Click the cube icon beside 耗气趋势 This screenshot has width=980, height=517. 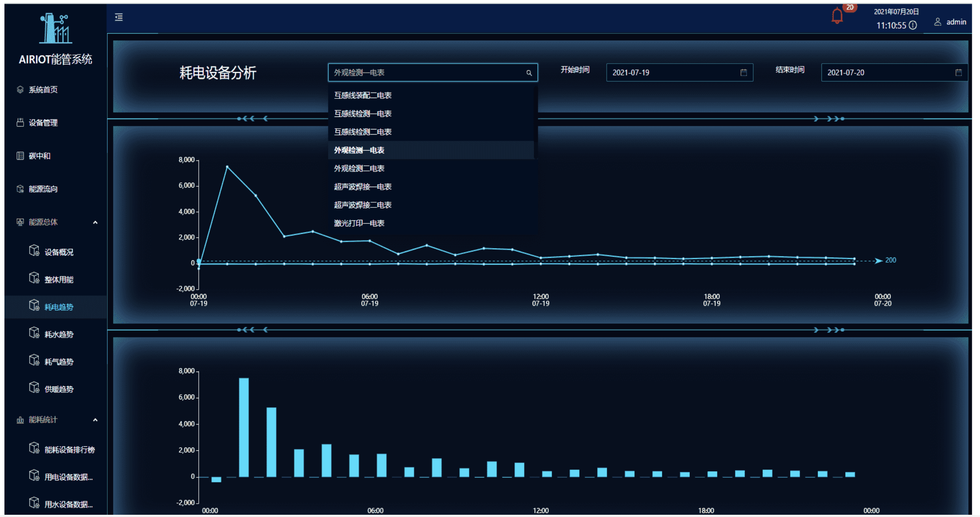click(x=34, y=360)
